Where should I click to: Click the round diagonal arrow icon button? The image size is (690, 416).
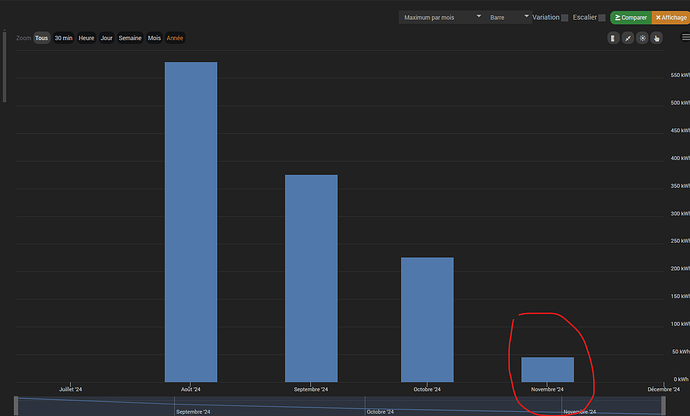click(628, 38)
